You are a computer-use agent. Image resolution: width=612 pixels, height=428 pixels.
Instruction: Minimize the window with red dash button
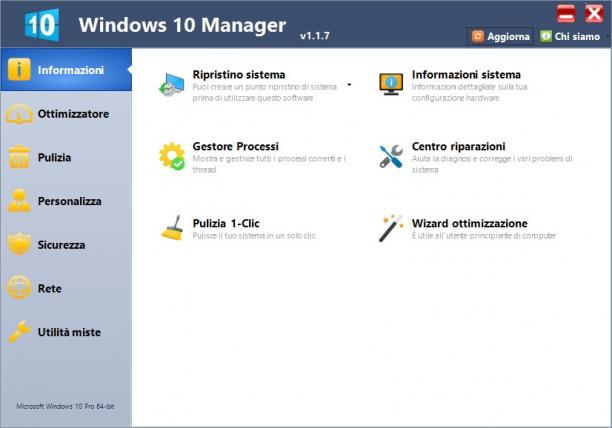tap(566, 14)
